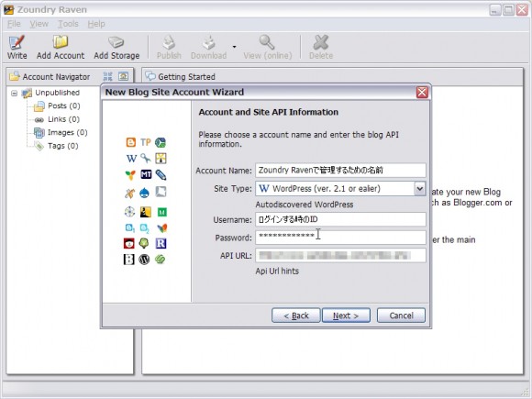This screenshot has height=399, width=532.
Task: Open the File menu
Action: 14,24
